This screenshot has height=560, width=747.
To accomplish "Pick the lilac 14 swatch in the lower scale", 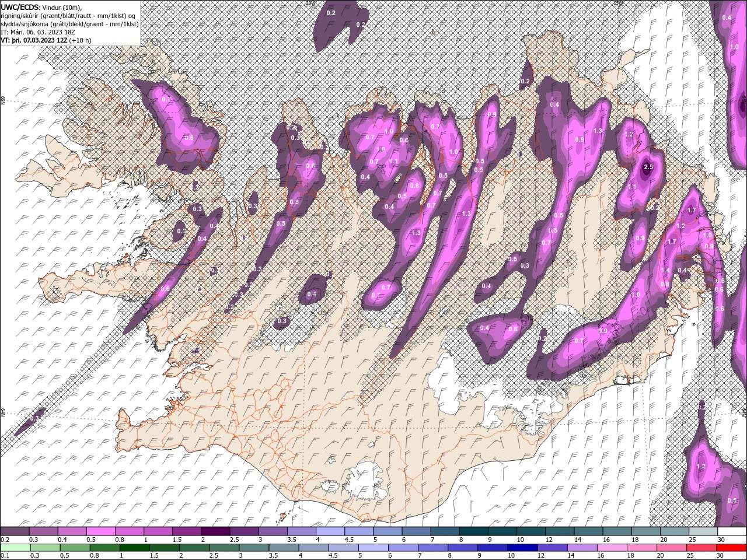I will (582, 548).
